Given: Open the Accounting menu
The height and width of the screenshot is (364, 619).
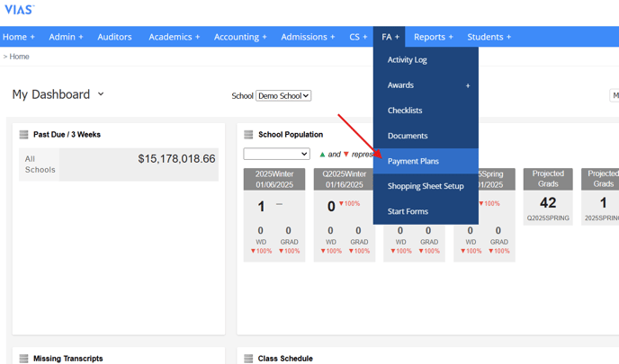Looking at the screenshot, I should [x=240, y=37].
